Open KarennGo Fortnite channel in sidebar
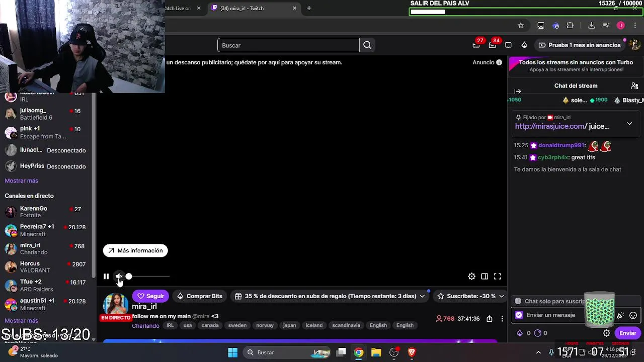 (x=46, y=212)
